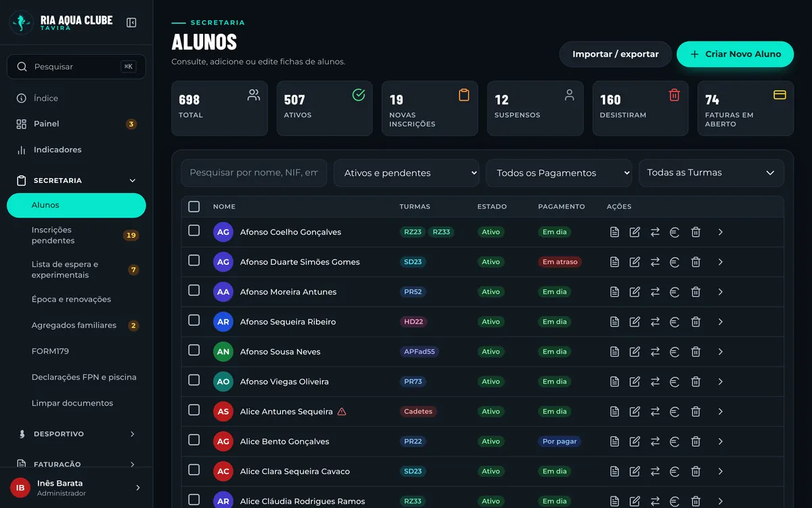This screenshot has width=812, height=508.
Task: Open Índice in the sidebar
Action: 76,98
